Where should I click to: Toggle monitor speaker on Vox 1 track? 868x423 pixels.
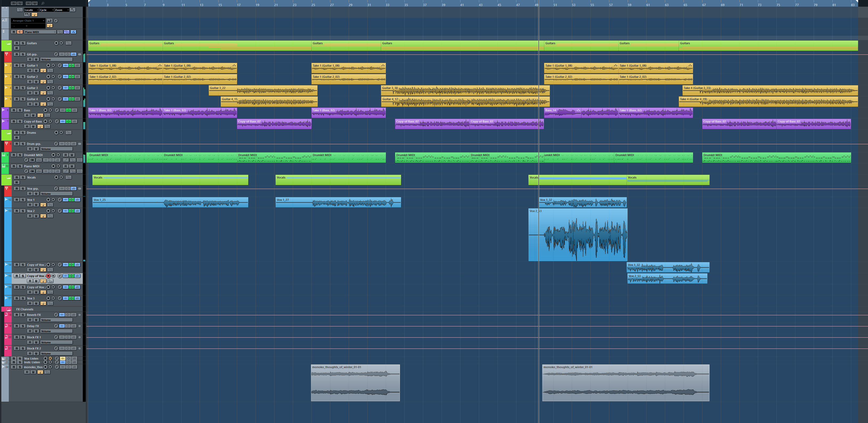53,200
